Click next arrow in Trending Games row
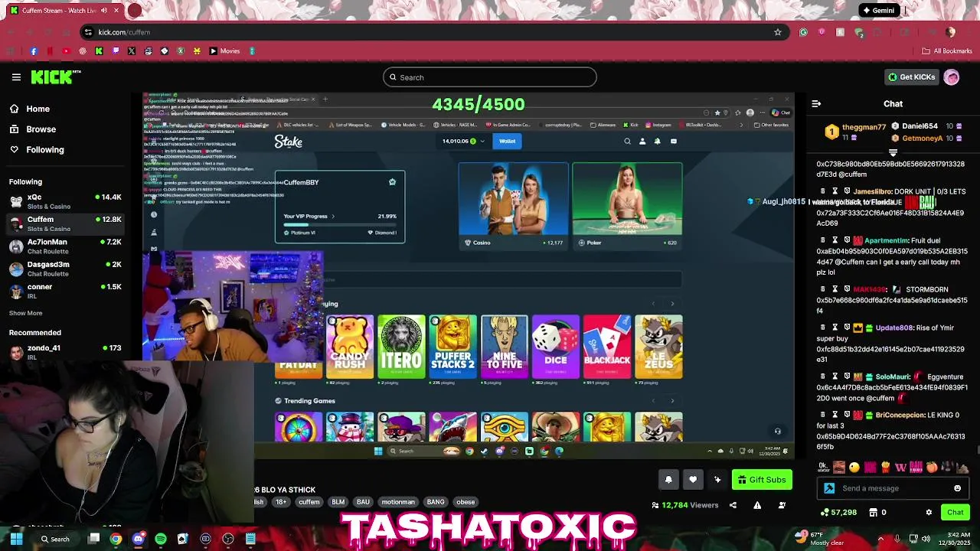The height and width of the screenshot is (551, 980). [672, 401]
